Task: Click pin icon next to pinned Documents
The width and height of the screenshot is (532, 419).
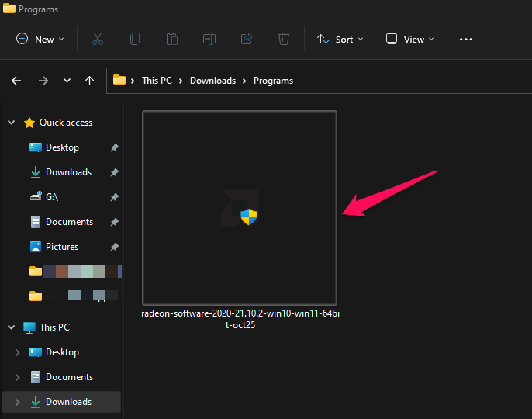Action: [114, 222]
